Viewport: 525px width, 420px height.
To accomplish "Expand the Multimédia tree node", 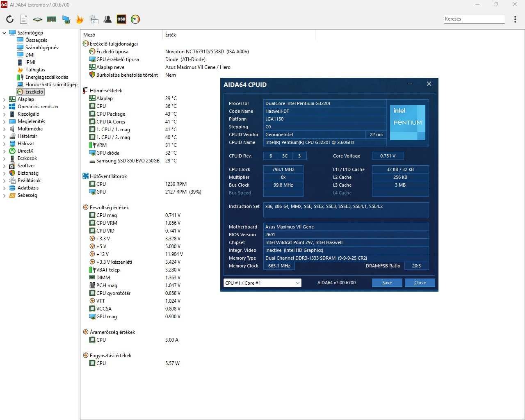I will [x=5, y=129].
